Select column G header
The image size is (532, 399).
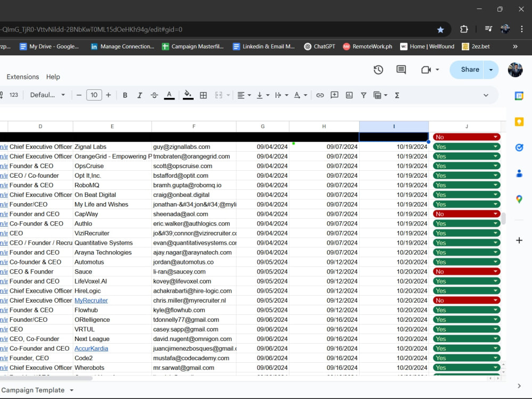pos(263,126)
